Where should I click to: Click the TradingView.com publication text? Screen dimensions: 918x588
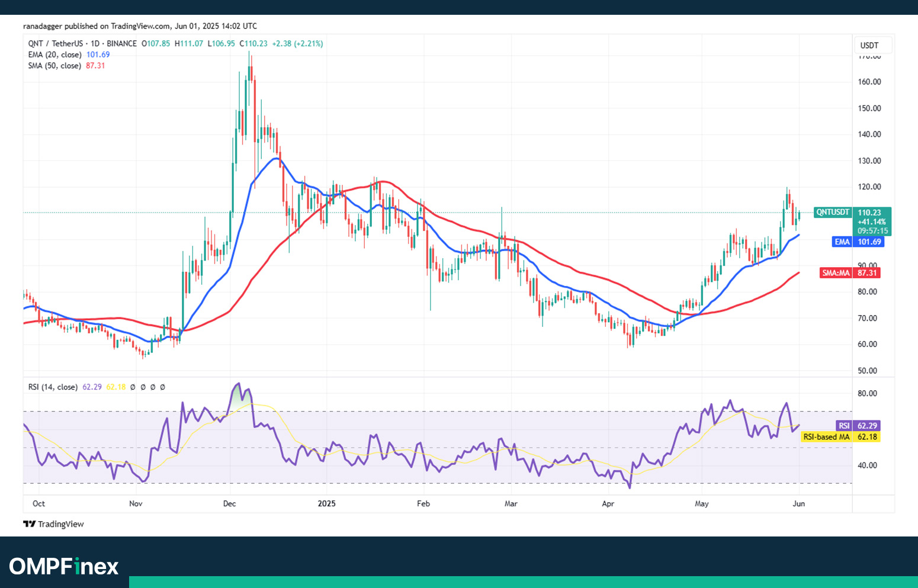[141, 26]
